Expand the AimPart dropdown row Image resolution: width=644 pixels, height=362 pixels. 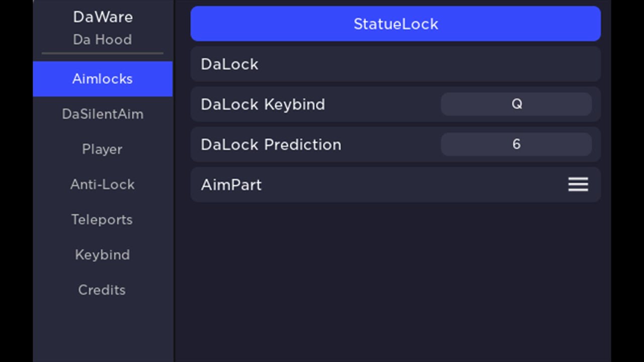[395, 185]
